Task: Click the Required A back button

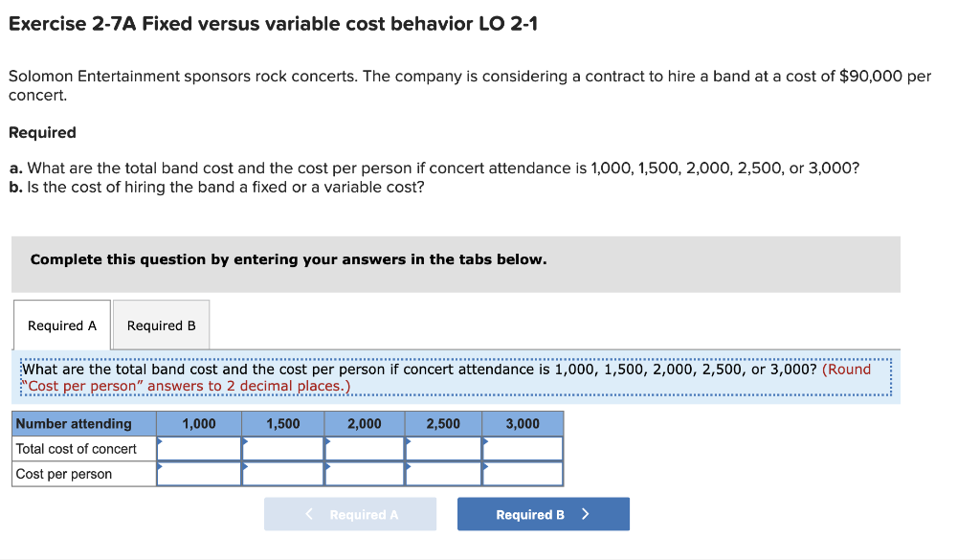Action: (x=350, y=513)
